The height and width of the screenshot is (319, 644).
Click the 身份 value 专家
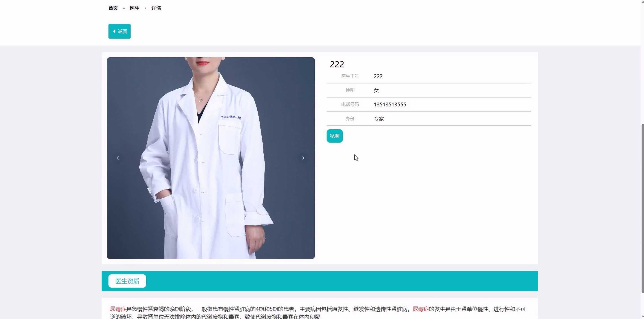pyautogui.click(x=379, y=119)
